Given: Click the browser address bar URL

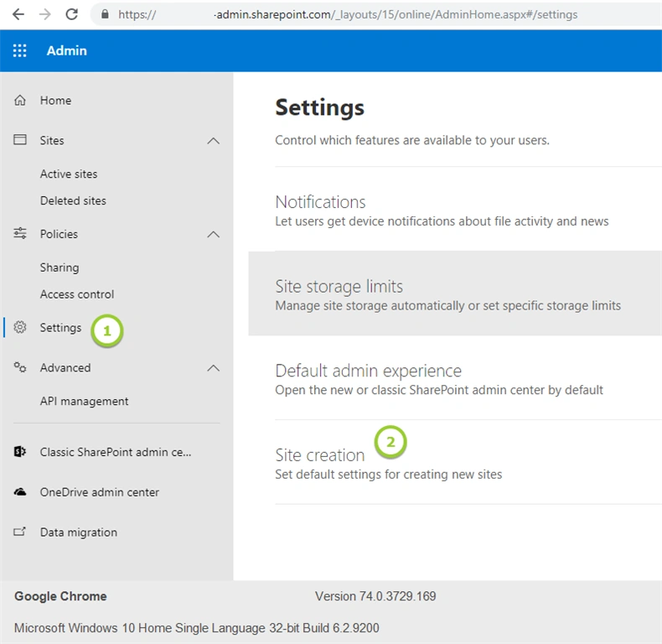Looking at the screenshot, I should pos(348,15).
